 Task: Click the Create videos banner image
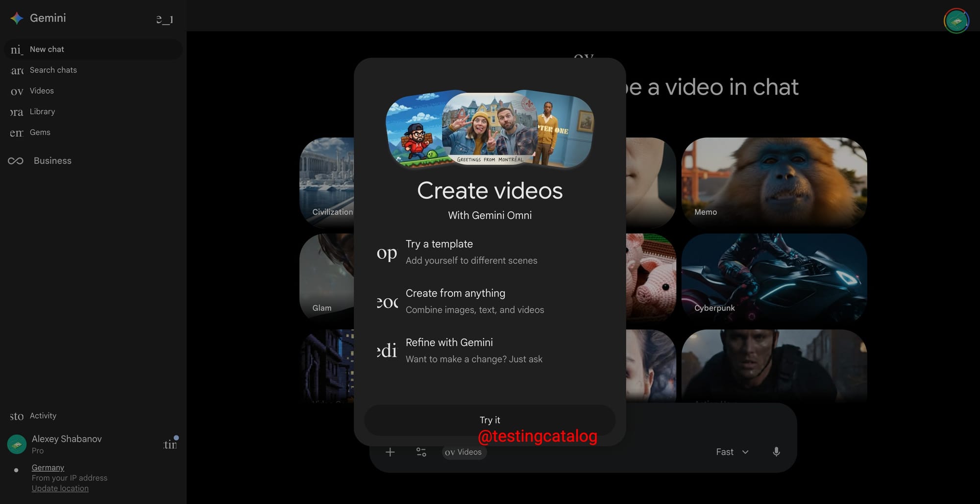pos(490,129)
